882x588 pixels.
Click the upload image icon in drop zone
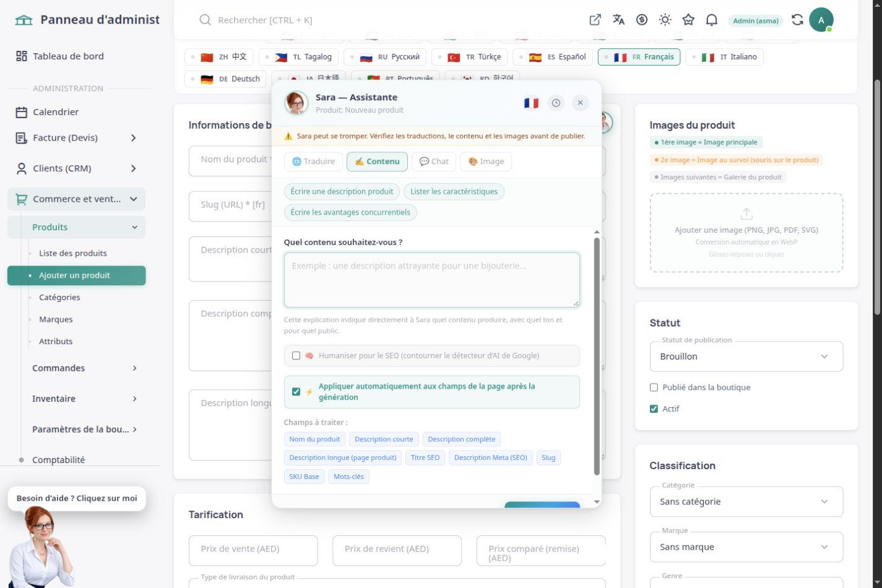tap(746, 214)
